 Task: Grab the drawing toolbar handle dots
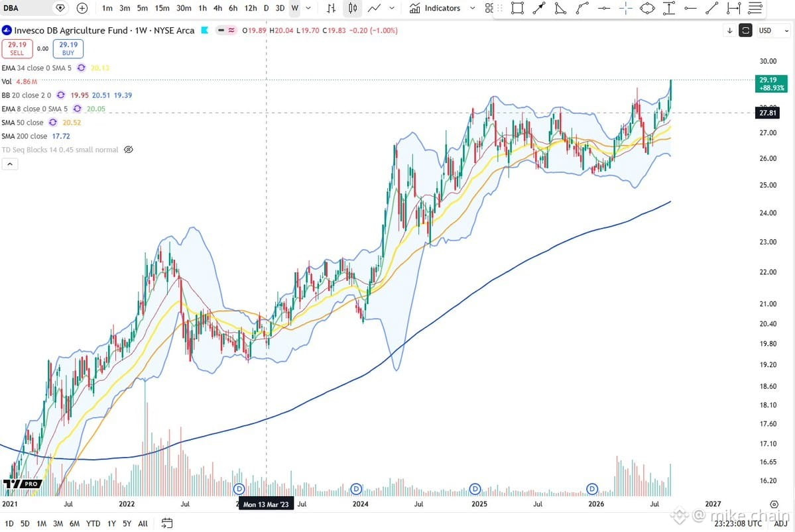[500, 8]
